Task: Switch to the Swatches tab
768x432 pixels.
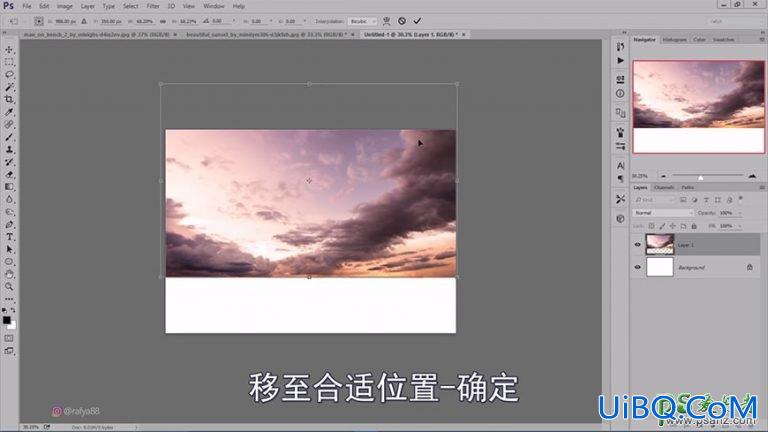Action: pos(723,40)
